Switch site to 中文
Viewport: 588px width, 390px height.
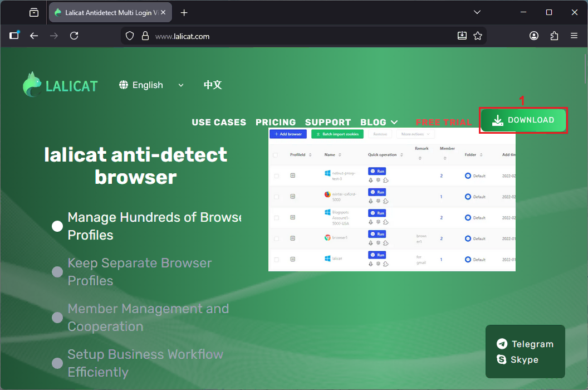(x=213, y=85)
